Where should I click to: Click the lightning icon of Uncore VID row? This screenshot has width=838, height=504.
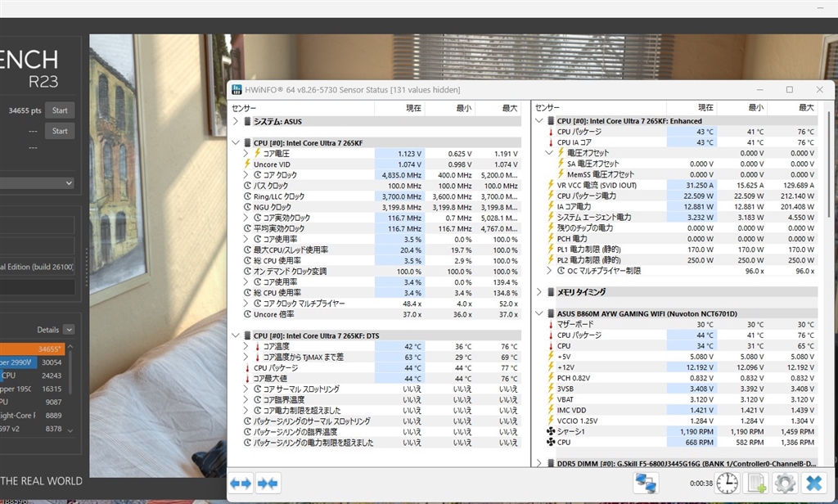[247, 164]
